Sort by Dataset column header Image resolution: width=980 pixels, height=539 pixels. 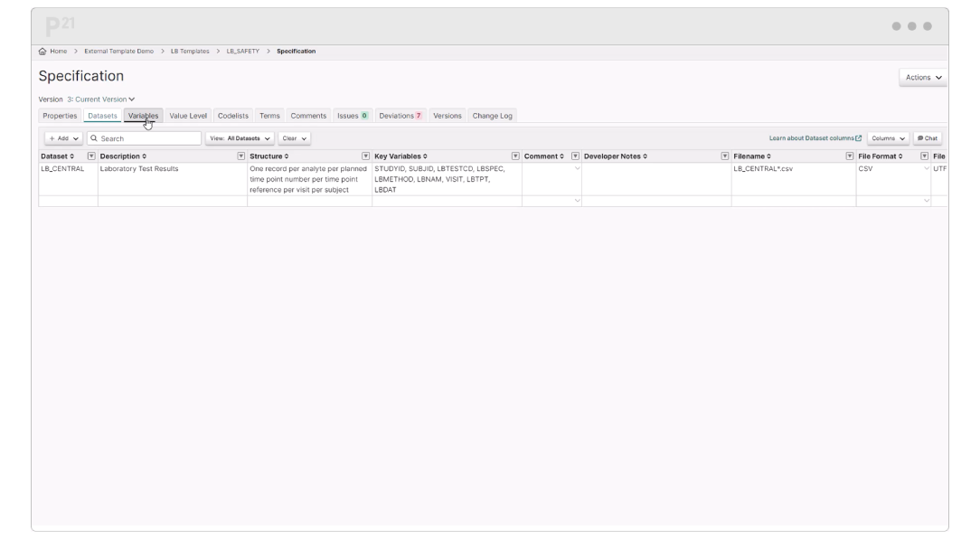coord(58,156)
